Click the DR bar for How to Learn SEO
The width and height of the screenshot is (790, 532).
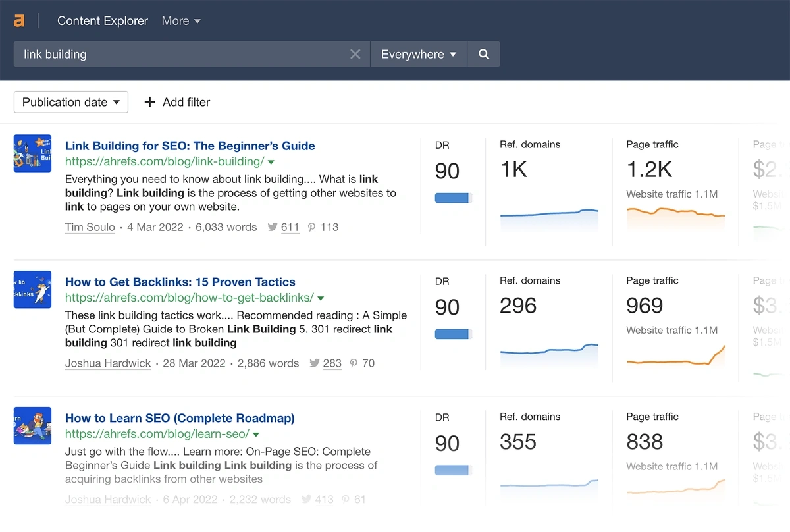pos(454,470)
